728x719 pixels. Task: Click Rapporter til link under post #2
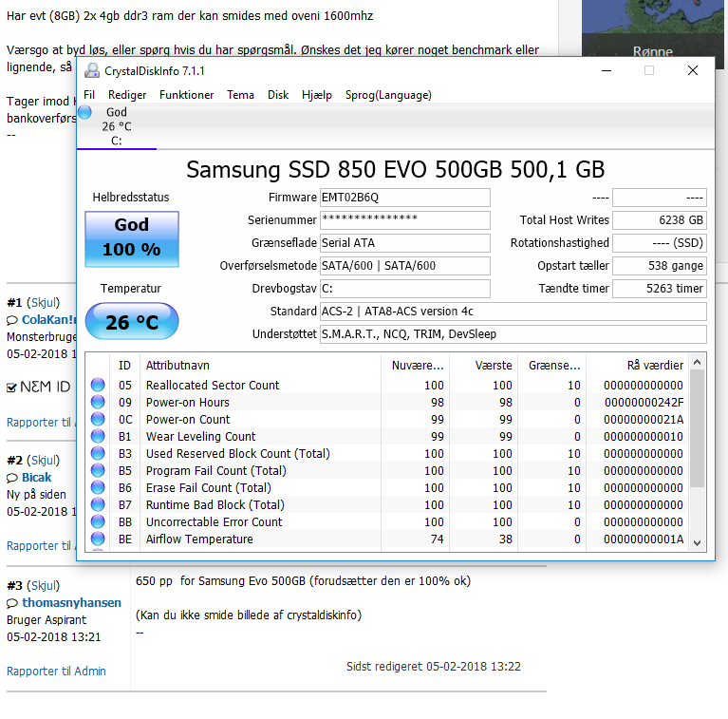(x=39, y=546)
